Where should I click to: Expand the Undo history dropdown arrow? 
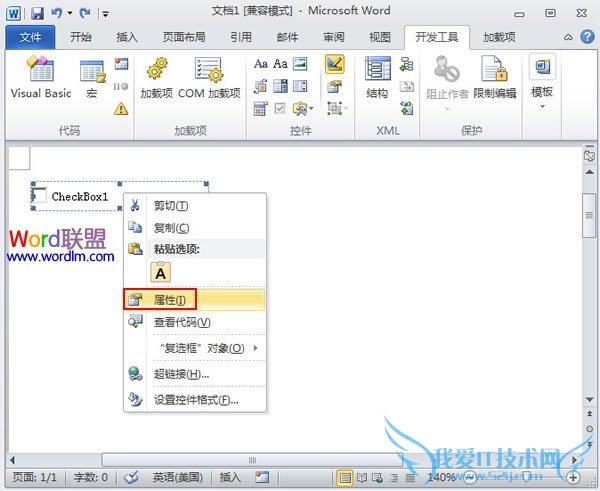[x=70, y=13]
